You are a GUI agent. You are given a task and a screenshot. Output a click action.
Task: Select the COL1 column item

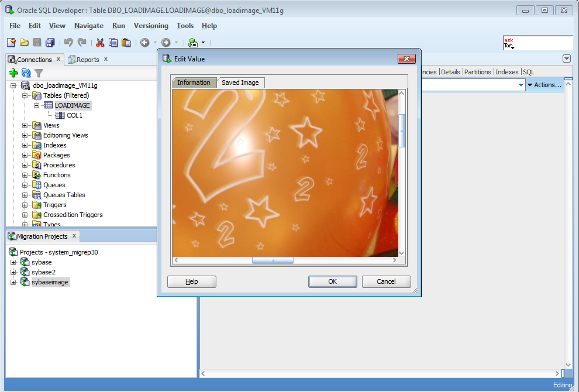(75, 115)
